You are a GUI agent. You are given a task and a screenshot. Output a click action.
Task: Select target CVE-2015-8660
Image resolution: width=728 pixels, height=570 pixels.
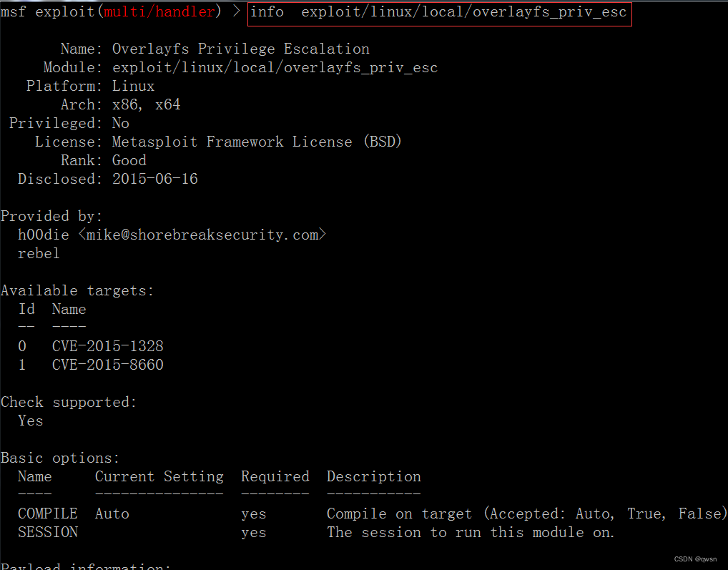[x=107, y=365]
